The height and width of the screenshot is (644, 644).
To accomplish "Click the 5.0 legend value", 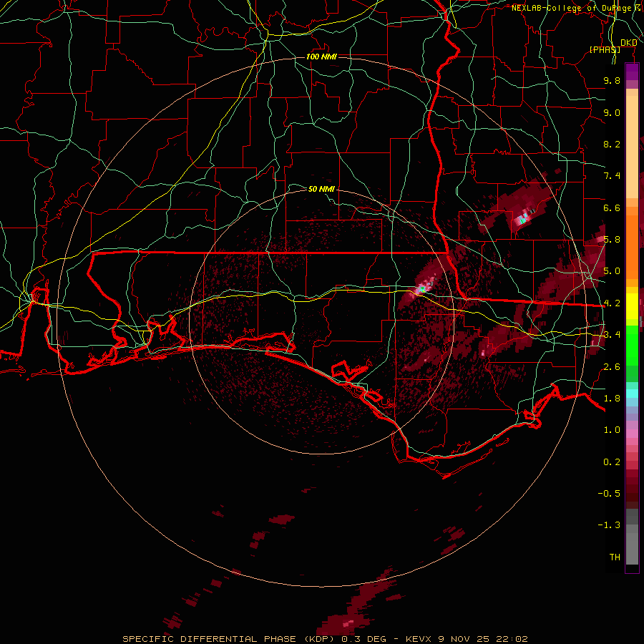I will (x=612, y=271).
